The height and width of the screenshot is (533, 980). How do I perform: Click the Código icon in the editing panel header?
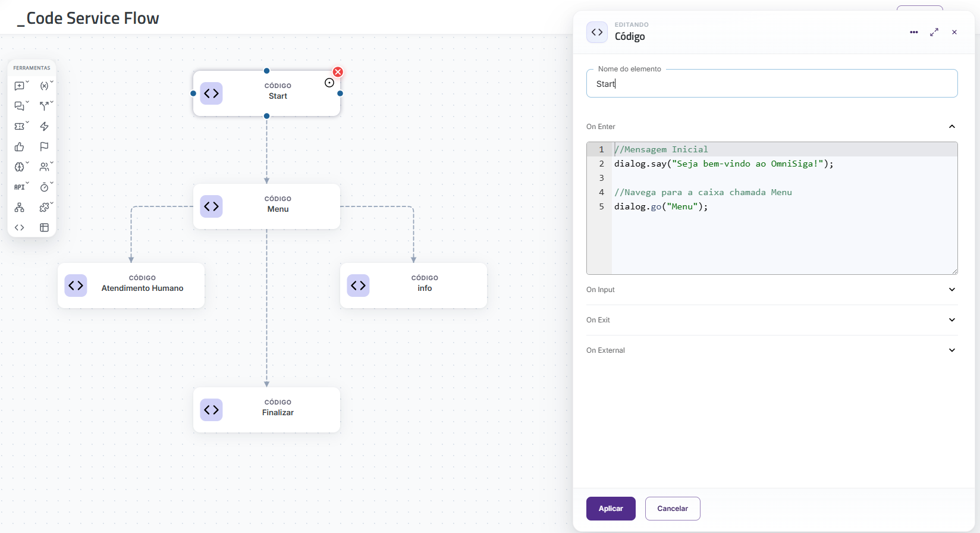(597, 32)
